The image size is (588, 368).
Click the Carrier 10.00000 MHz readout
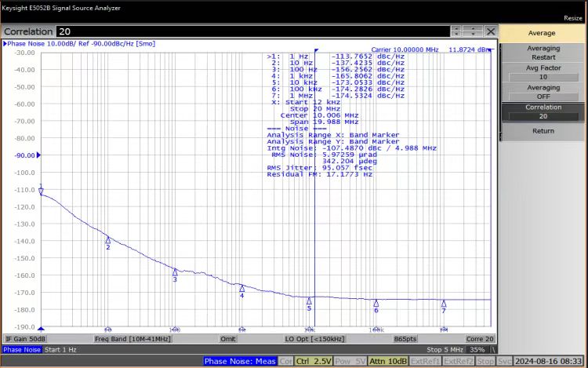pyautogui.click(x=405, y=49)
